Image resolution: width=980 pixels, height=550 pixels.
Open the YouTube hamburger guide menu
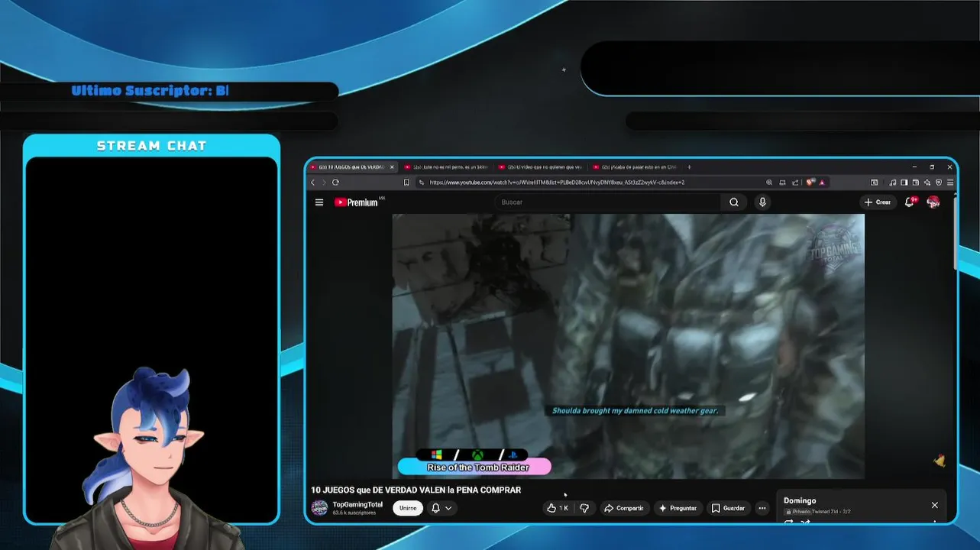319,202
